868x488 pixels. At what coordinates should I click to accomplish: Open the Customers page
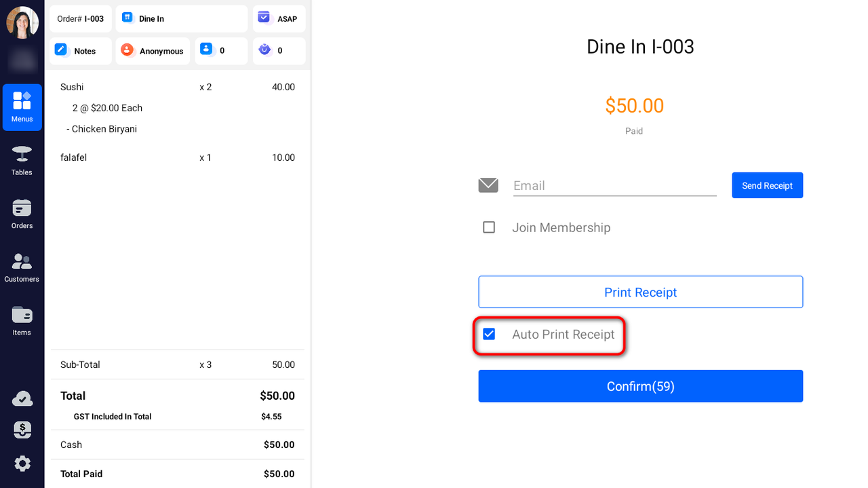point(22,267)
